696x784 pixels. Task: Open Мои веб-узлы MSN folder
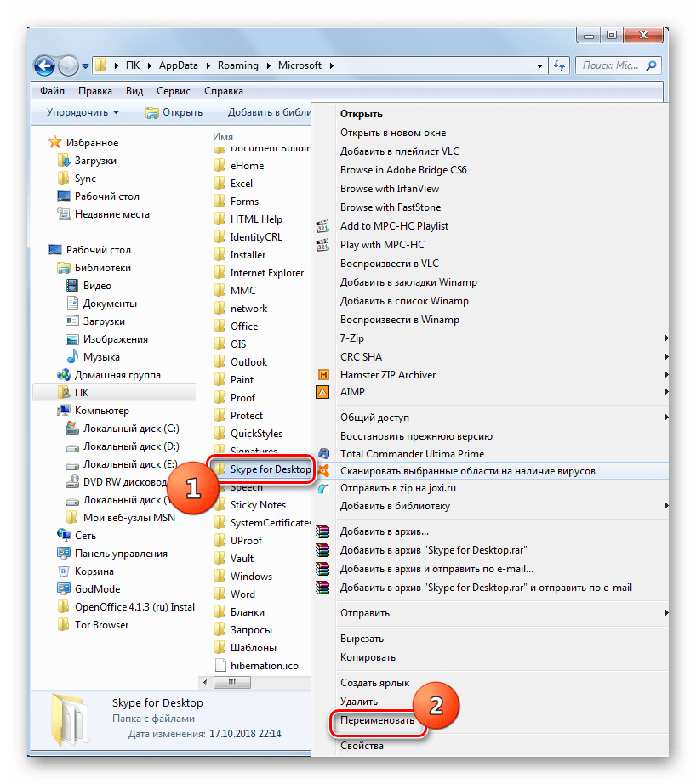pos(128,518)
